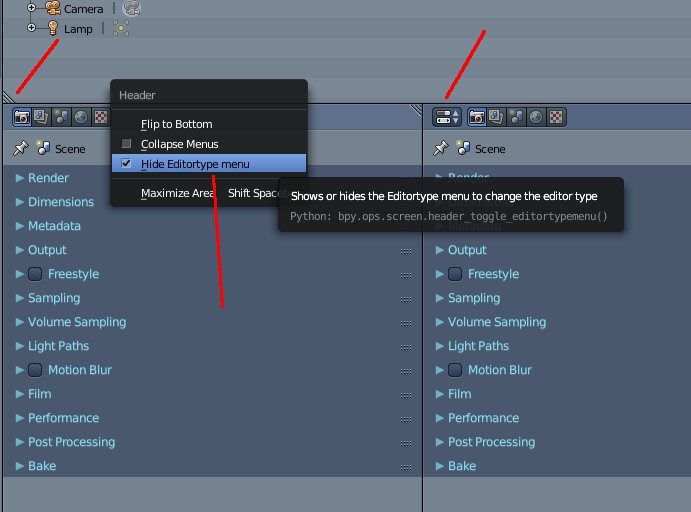The image size is (691, 512).
Task: Choose Flip to Bottom from the header menu
Action: (176, 124)
